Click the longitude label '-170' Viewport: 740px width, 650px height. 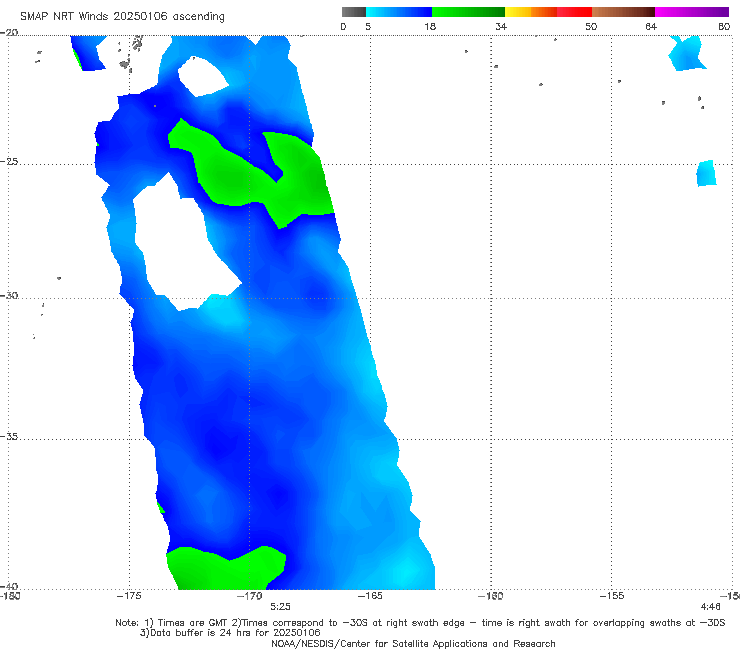[x=250, y=596]
